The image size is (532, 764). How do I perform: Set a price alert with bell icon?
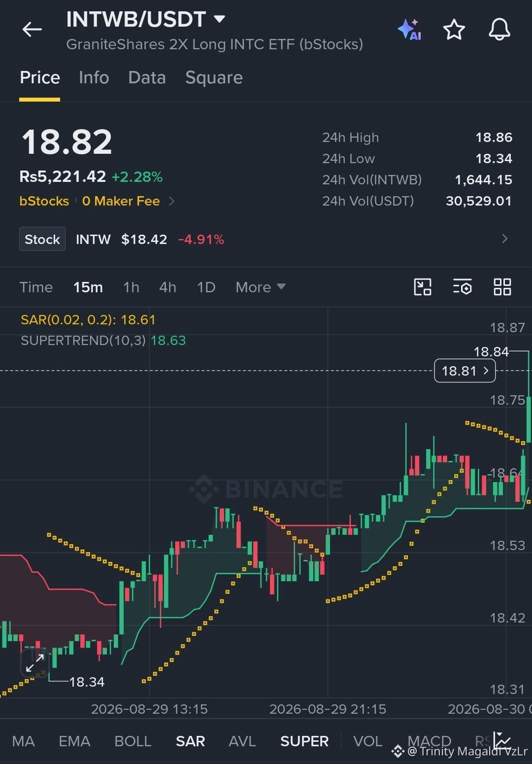click(499, 30)
